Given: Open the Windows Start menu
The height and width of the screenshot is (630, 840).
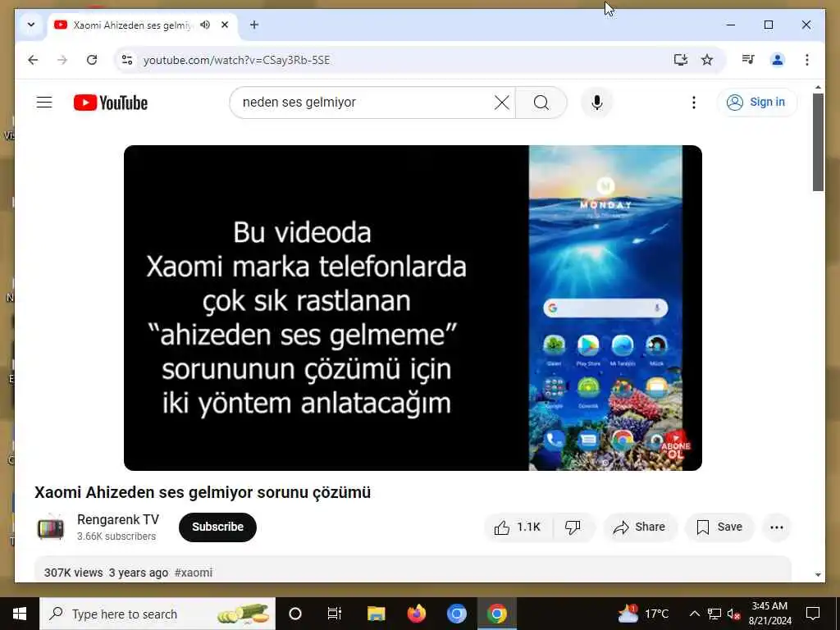Looking at the screenshot, I should pos(20,614).
